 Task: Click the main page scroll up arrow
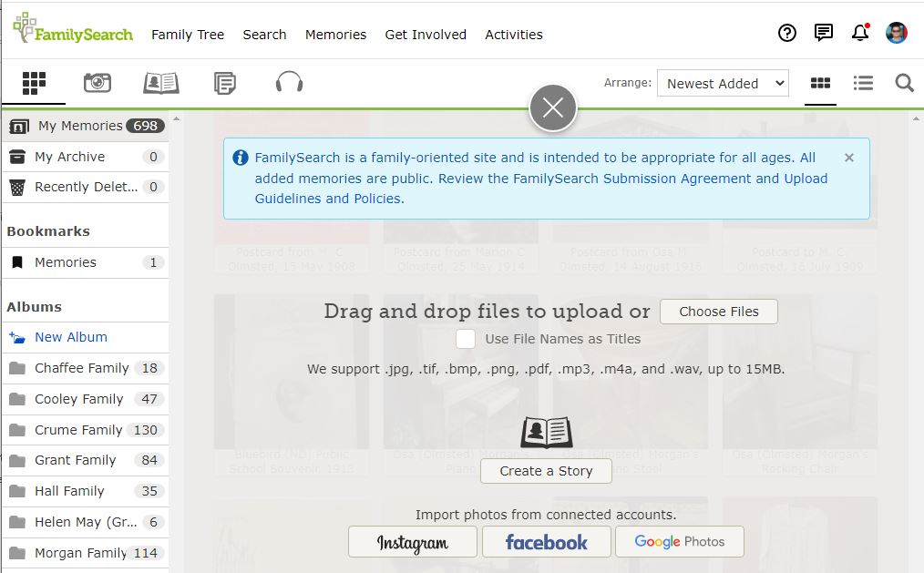click(916, 119)
